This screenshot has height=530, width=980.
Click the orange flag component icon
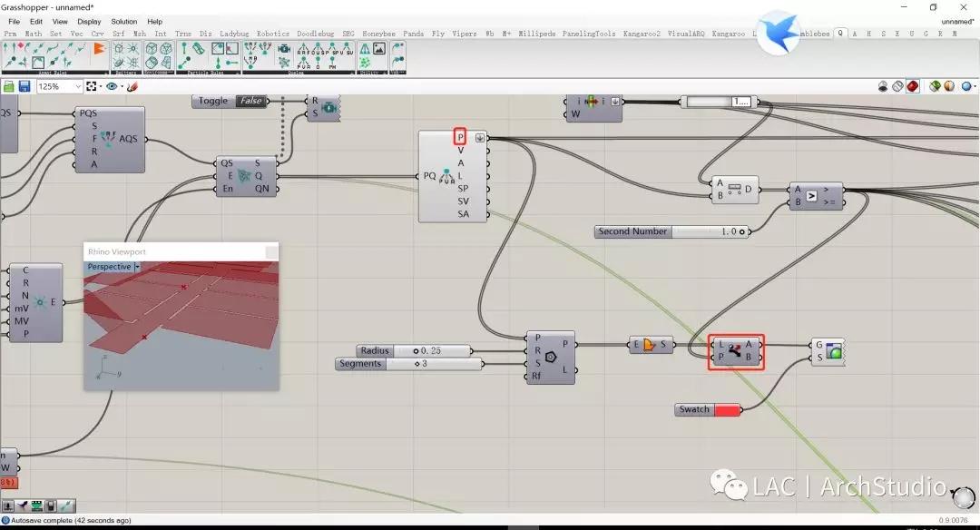click(99, 48)
